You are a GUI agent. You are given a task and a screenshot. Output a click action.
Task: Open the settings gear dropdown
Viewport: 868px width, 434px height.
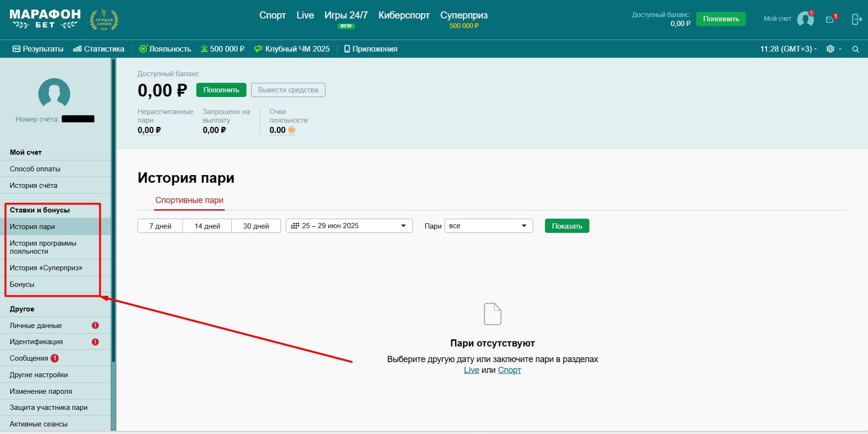click(x=833, y=49)
